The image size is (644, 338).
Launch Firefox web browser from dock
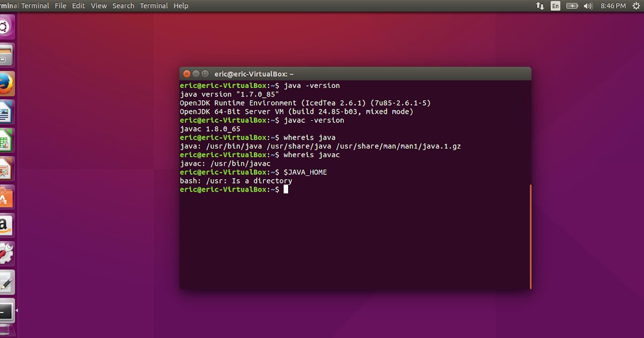pos(5,83)
